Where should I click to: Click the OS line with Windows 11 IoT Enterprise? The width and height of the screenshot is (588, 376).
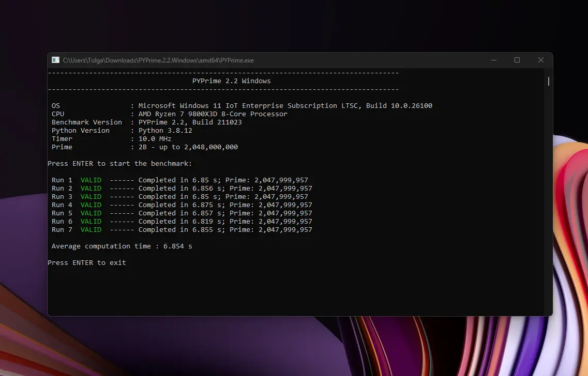pyautogui.click(x=242, y=105)
